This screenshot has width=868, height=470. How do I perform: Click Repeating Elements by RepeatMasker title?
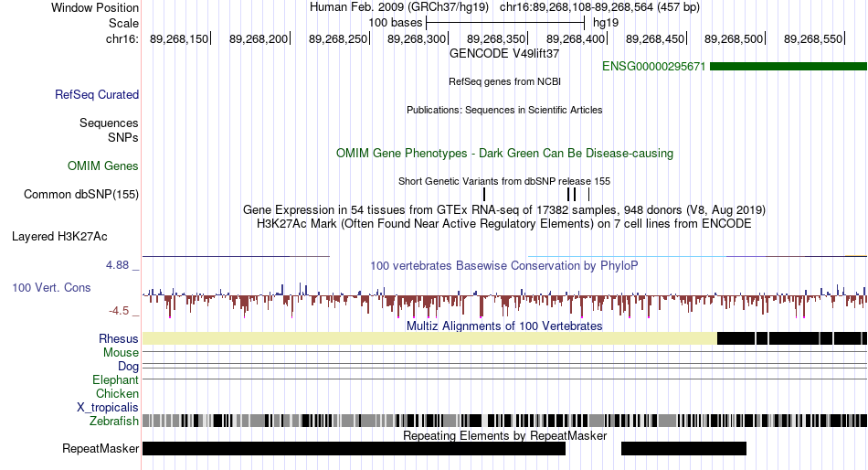click(x=504, y=435)
